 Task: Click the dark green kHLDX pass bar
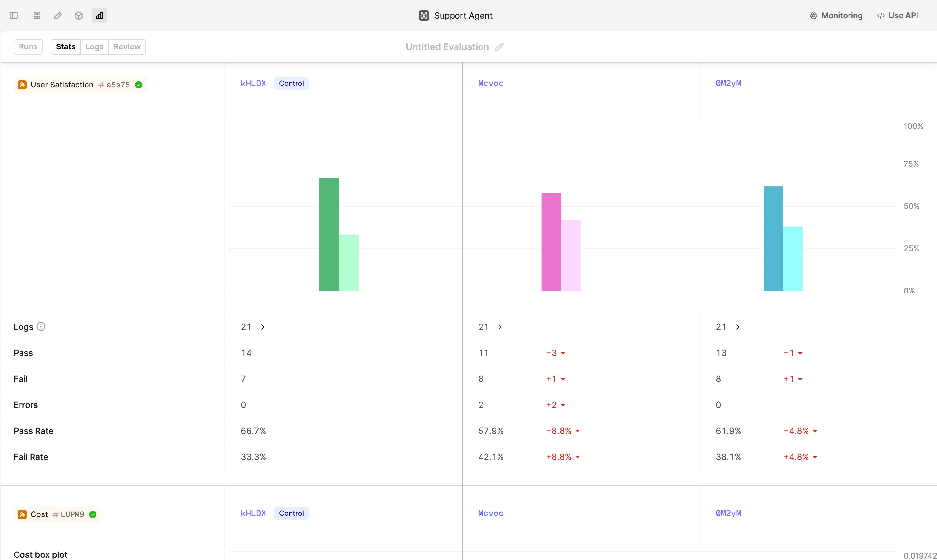(x=329, y=234)
